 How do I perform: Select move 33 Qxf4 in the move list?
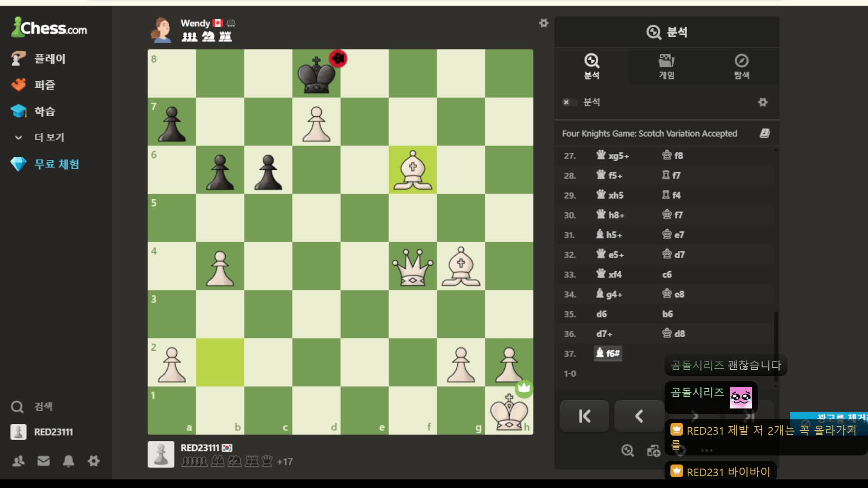coord(609,274)
